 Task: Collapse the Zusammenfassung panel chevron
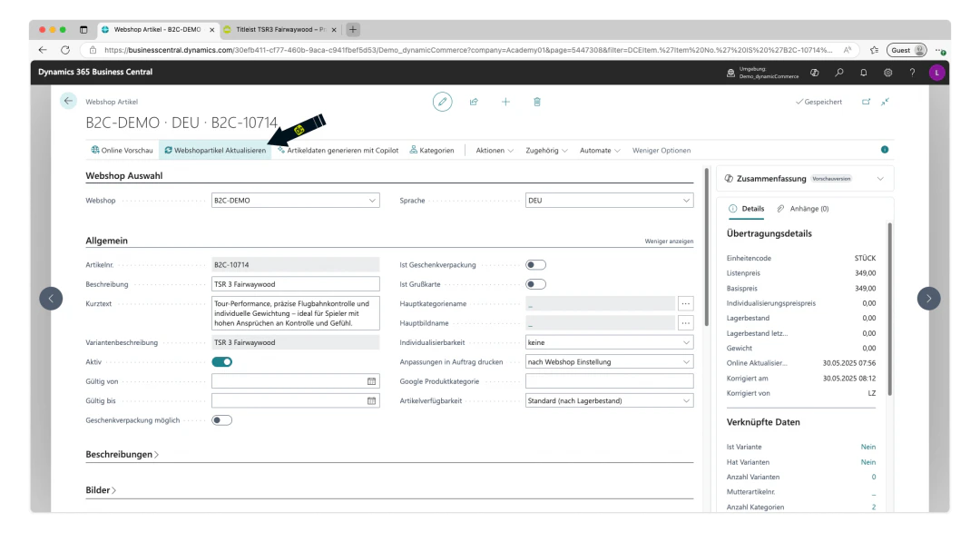click(x=880, y=179)
